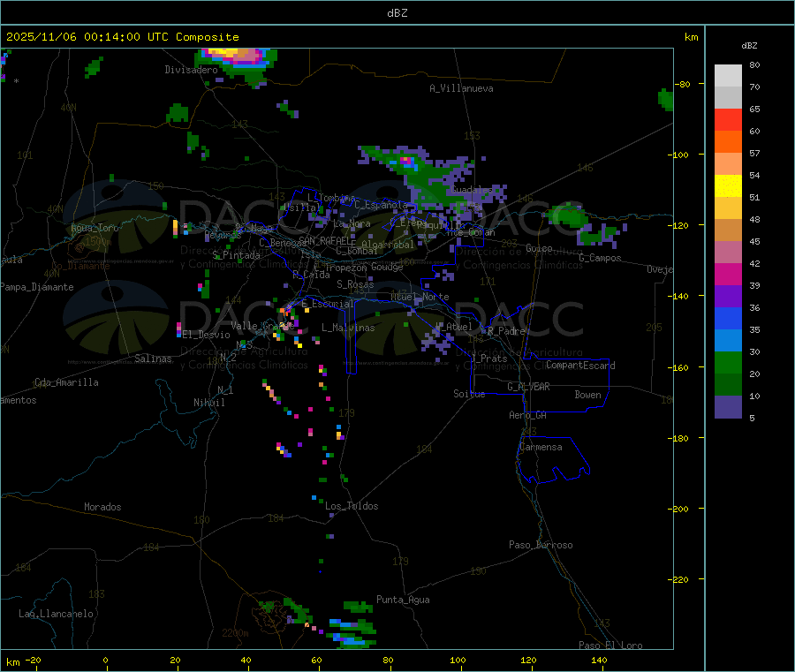Screen dimensions: 795x672
Task: Click the L_Malvinas location label
Action: (348, 328)
